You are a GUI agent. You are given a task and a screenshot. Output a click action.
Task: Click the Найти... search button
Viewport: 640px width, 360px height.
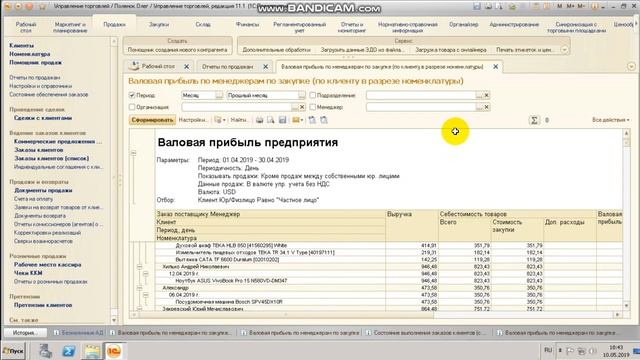tap(239, 120)
